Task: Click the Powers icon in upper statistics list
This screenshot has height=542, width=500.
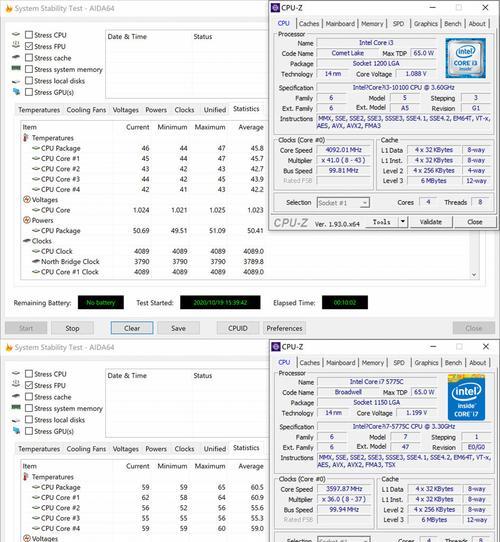Action: click(27, 220)
